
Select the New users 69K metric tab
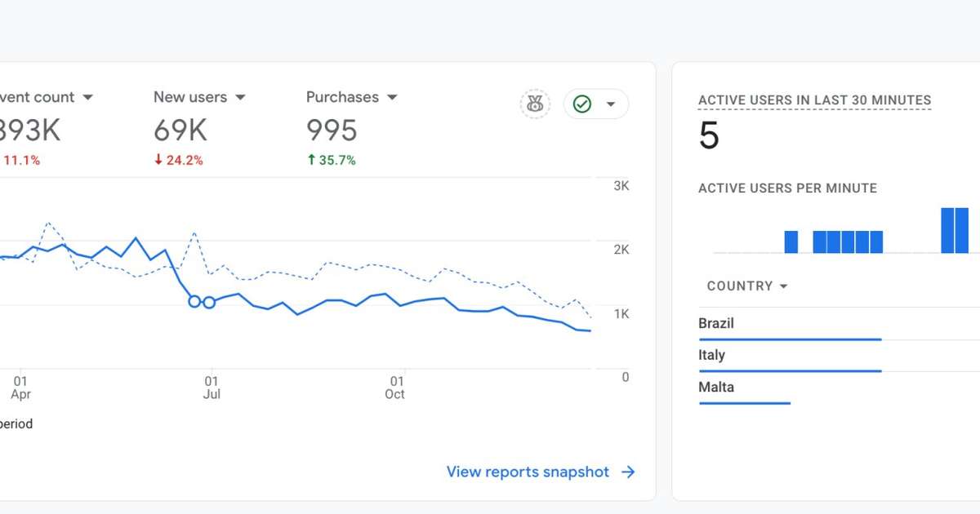point(180,131)
